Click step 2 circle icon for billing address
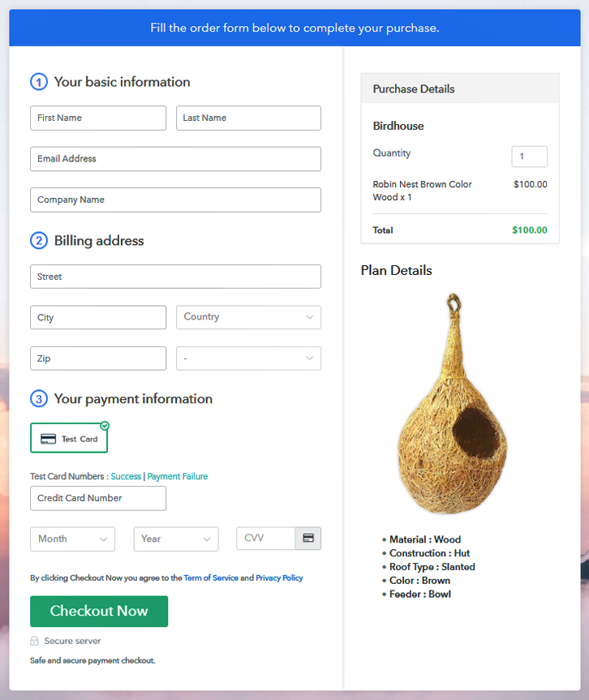The image size is (589, 700). coord(39,241)
